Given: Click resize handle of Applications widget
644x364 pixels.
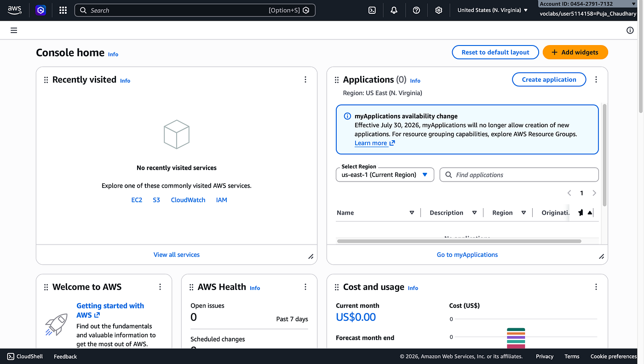Looking at the screenshot, I should point(602,256).
